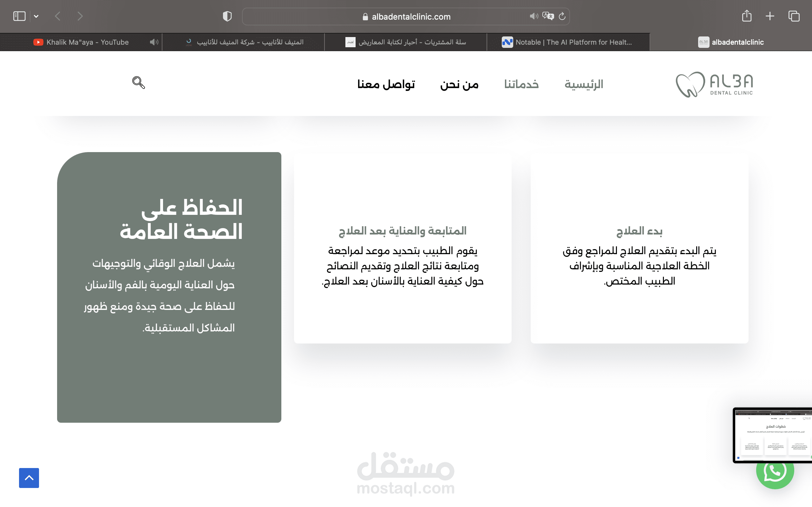Open the خدماتنا navigation item
812x507 pixels.
click(521, 84)
